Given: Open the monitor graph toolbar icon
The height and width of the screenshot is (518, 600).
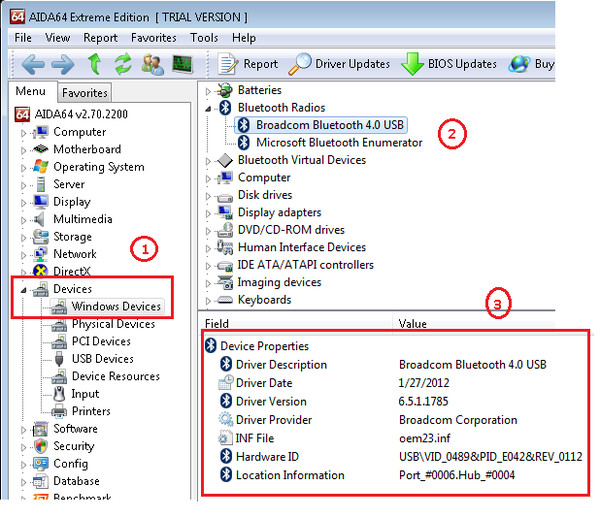Looking at the screenshot, I should click(x=182, y=64).
